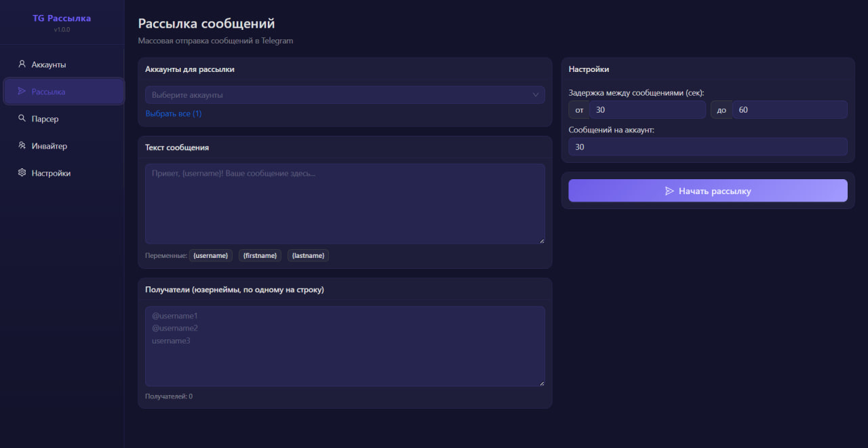Click the Рассылка paper plane icon

(22, 91)
